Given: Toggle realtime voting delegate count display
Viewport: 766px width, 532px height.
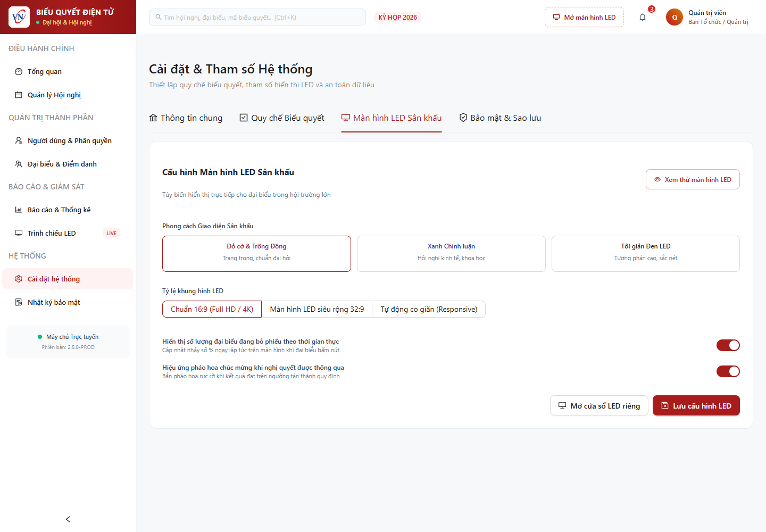Looking at the screenshot, I should coord(728,345).
